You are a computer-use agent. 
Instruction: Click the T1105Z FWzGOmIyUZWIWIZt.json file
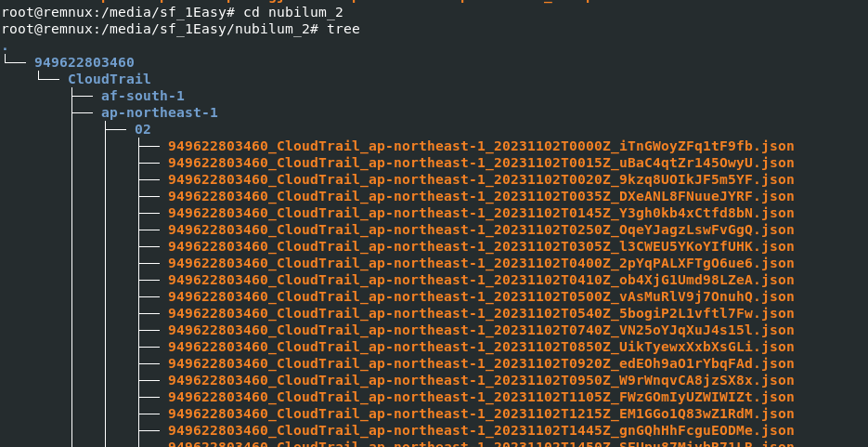481,397
